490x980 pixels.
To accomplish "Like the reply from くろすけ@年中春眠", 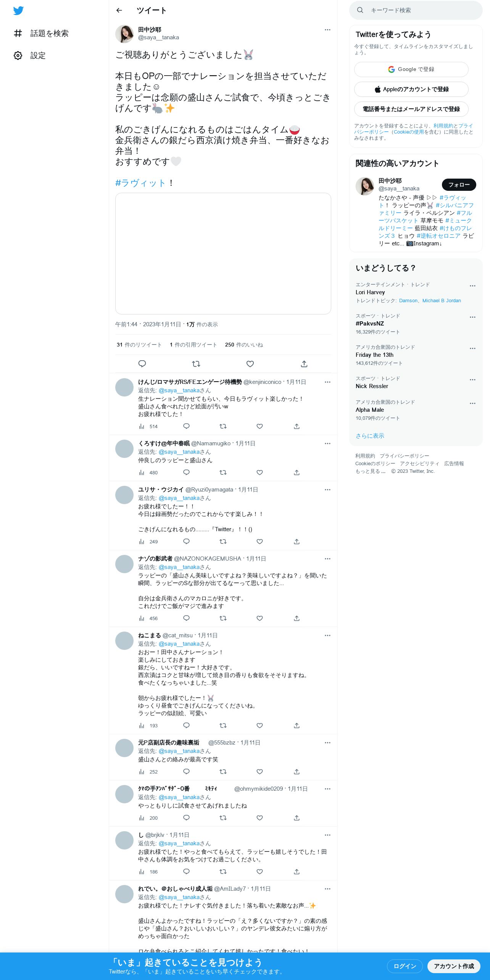I will [x=260, y=472].
